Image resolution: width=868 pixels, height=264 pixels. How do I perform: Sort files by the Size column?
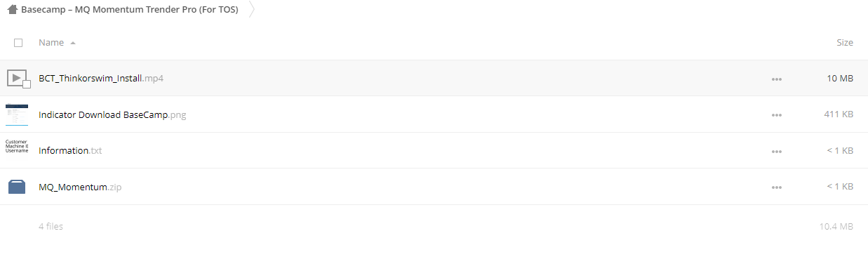pos(845,43)
